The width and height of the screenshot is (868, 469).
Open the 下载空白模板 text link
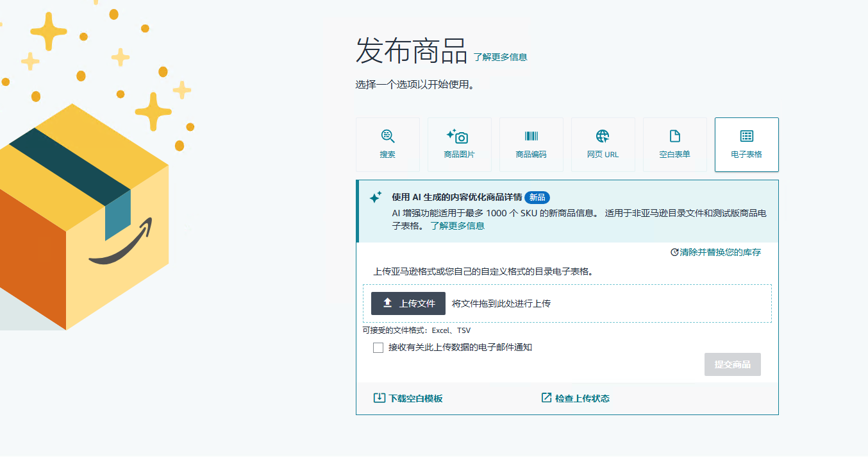(x=415, y=398)
